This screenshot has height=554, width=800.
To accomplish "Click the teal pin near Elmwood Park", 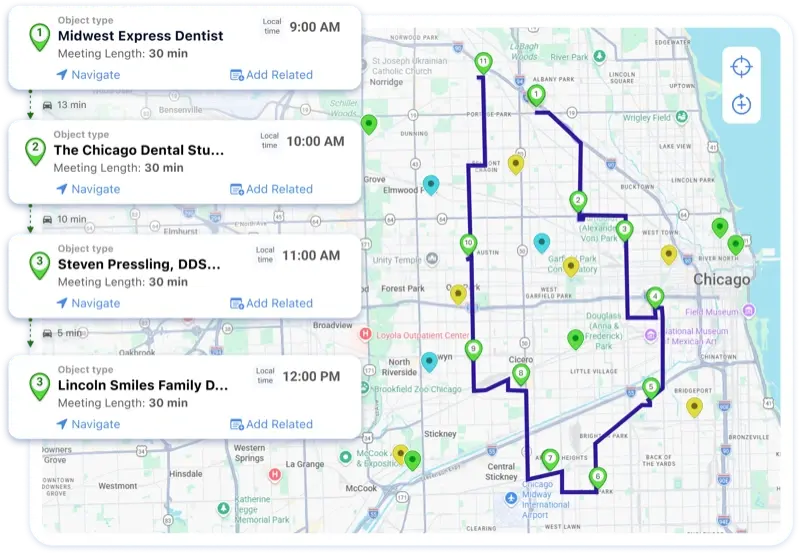I will (x=431, y=186).
